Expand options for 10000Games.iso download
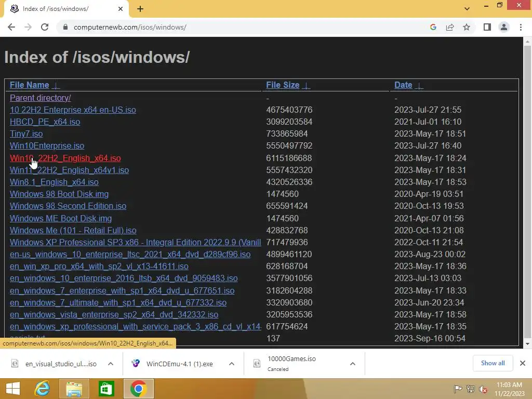 353,364
